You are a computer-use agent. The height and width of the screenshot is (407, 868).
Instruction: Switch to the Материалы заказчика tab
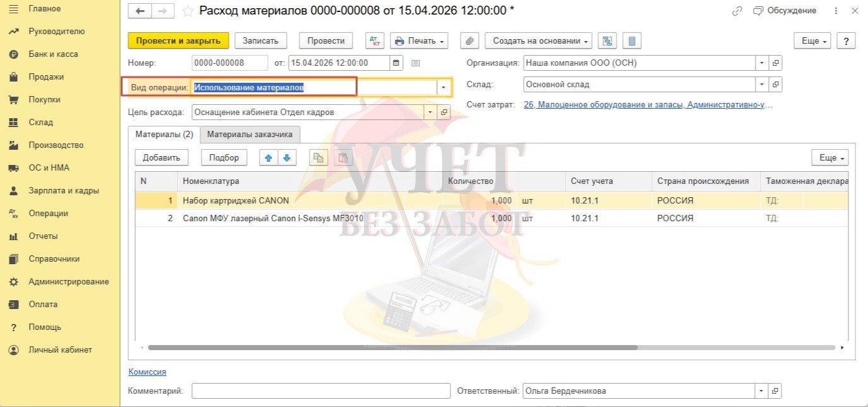pyautogui.click(x=250, y=135)
